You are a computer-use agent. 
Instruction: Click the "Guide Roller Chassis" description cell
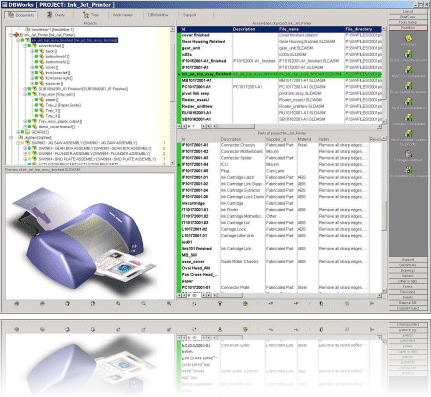tap(242, 262)
